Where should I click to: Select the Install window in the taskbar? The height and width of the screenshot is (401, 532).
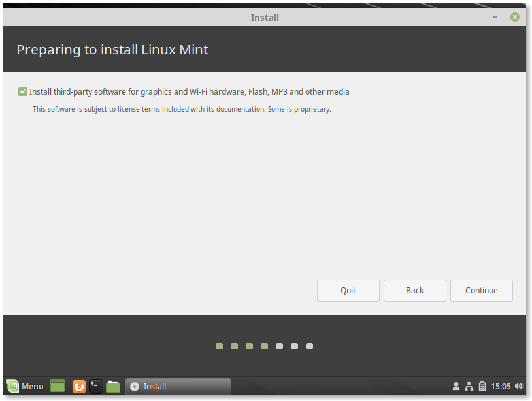(x=178, y=387)
